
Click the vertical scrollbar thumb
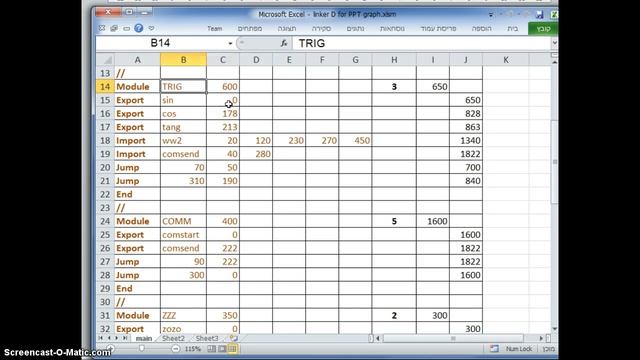554,162
